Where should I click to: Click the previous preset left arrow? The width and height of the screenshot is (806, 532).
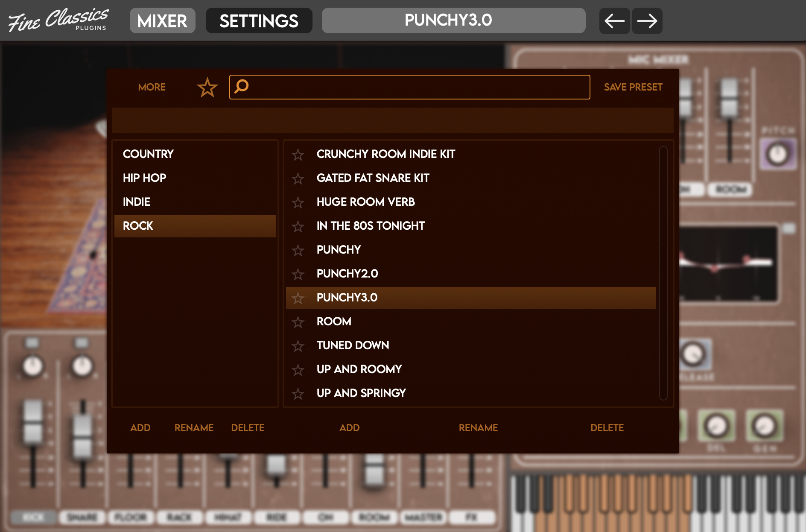pos(614,21)
